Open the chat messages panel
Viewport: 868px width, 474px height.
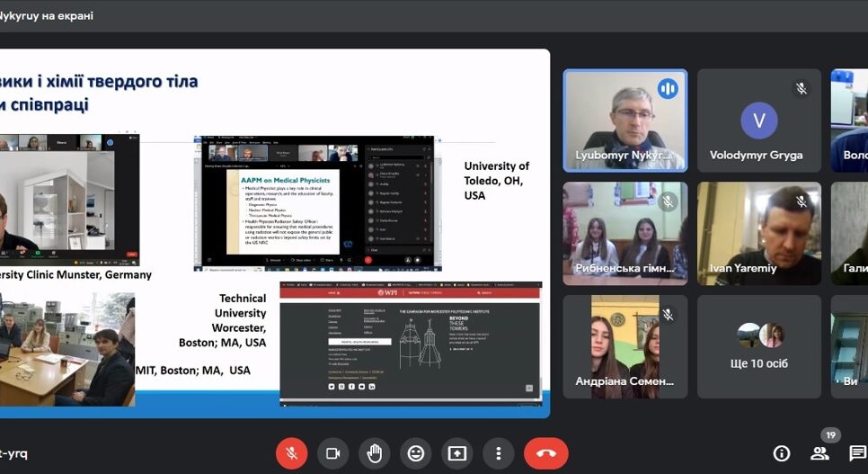click(x=857, y=453)
